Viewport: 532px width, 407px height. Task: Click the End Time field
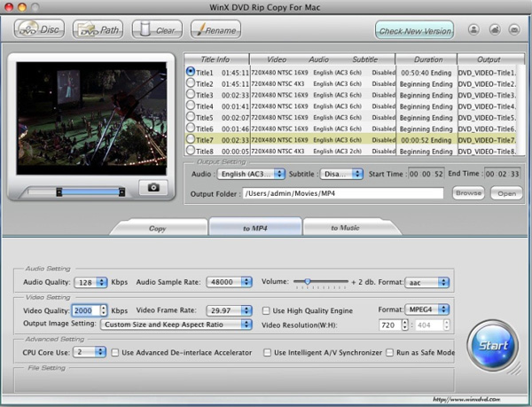click(502, 174)
